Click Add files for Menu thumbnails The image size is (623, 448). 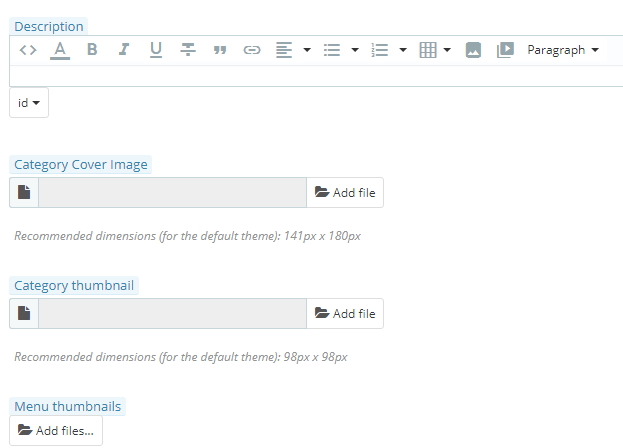(x=56, y=431)
